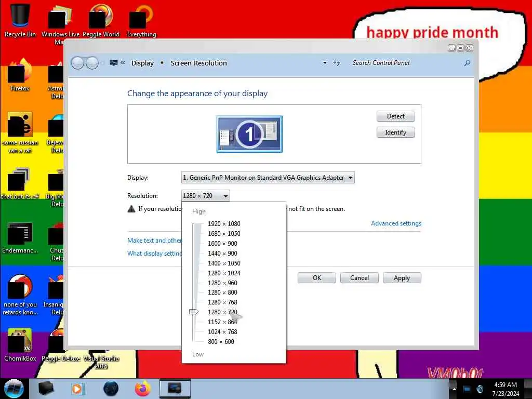Image resolution: width=532 pixels, height=399 pixels.
Task: Select resolution 800 × 600
Action: coord(221,341)
